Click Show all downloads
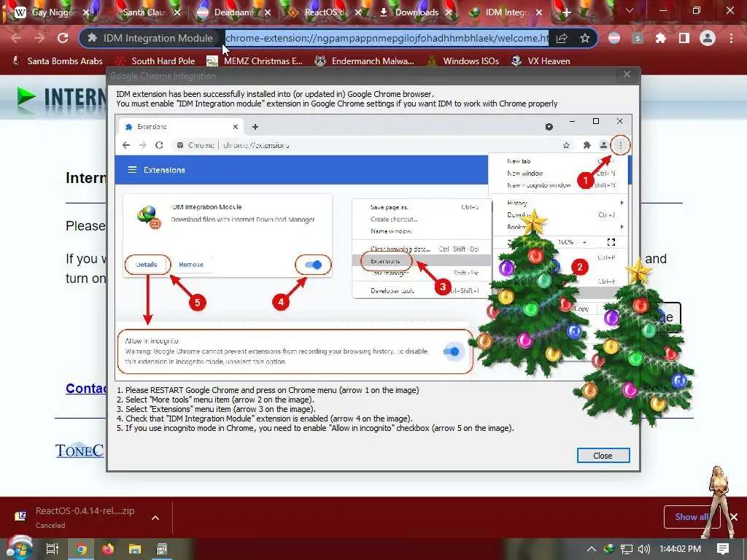This screenshot has width=747, height=560. click(x=692, y=517)
